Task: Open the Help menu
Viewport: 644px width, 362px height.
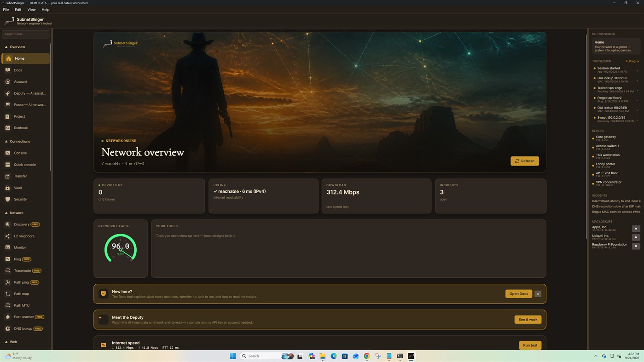Action: pos(46,10)
